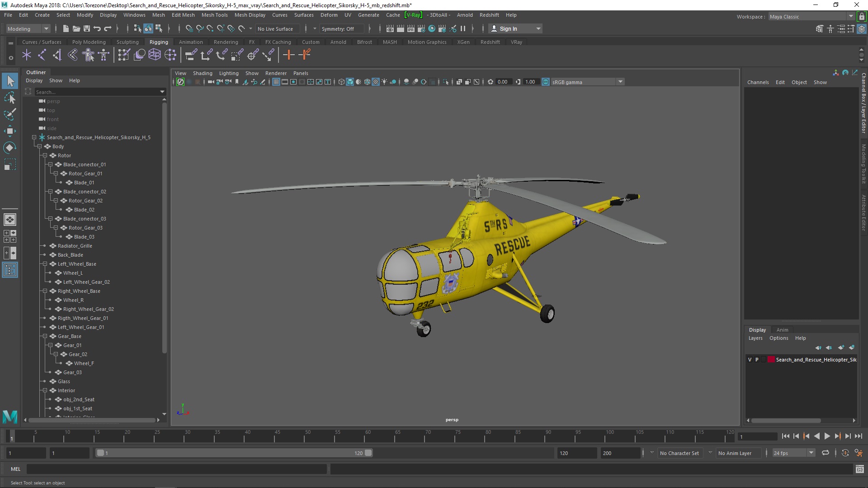The width and height of the screenshot is (868, 488).
Task: Toggle layer playback P box
Action: pos(757,360)
